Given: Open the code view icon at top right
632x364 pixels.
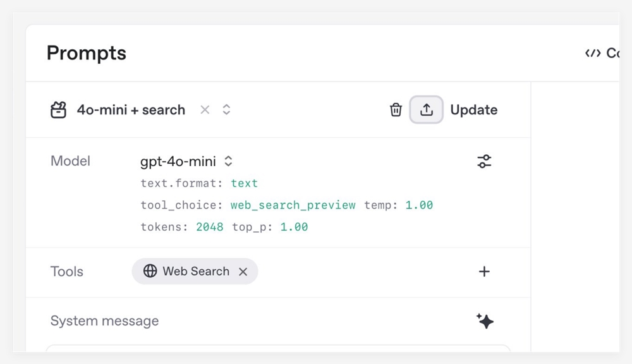Looking at the screenshot, I should [593, 53].
